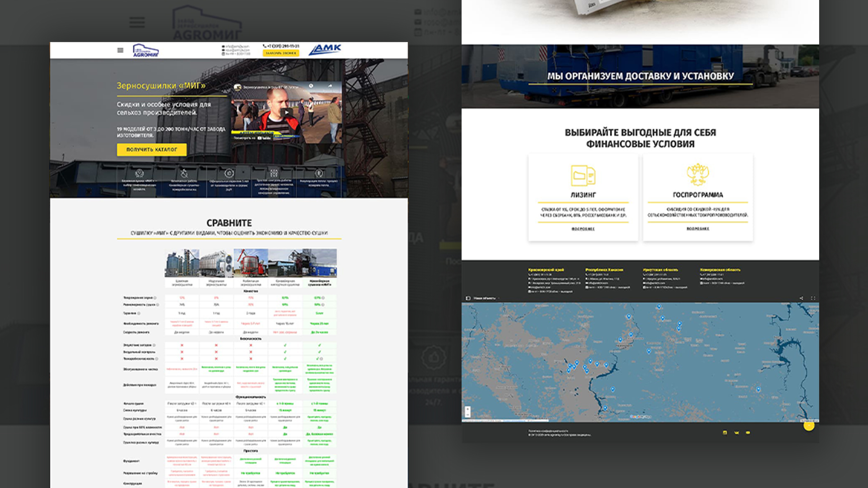Screen dimensions: 868x488
Task: Click the map share icon
Action: point(801,298)
